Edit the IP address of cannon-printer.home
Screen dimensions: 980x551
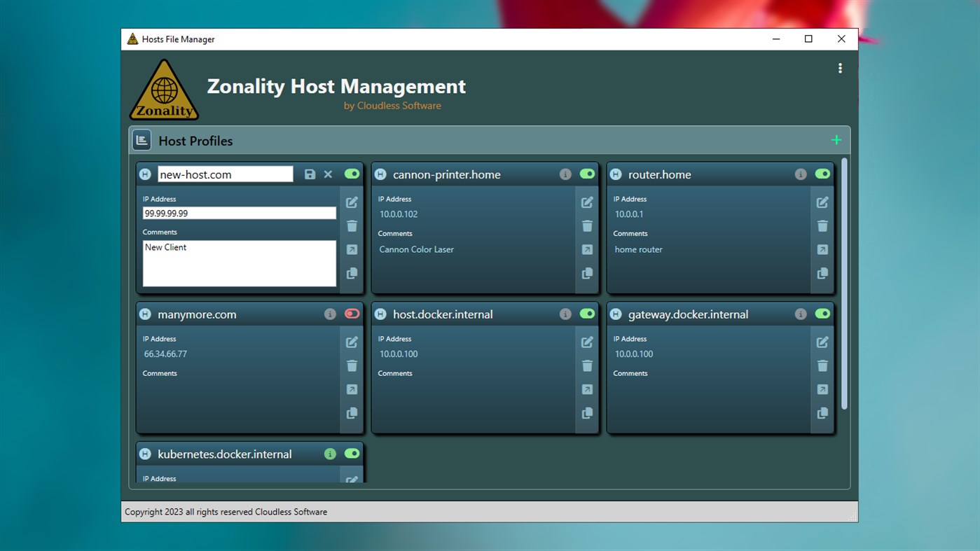click(587, 202)
